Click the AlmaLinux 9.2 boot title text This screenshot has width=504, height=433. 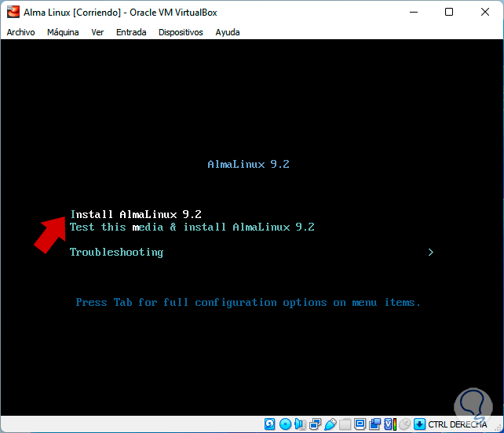[x=248, y=164]
